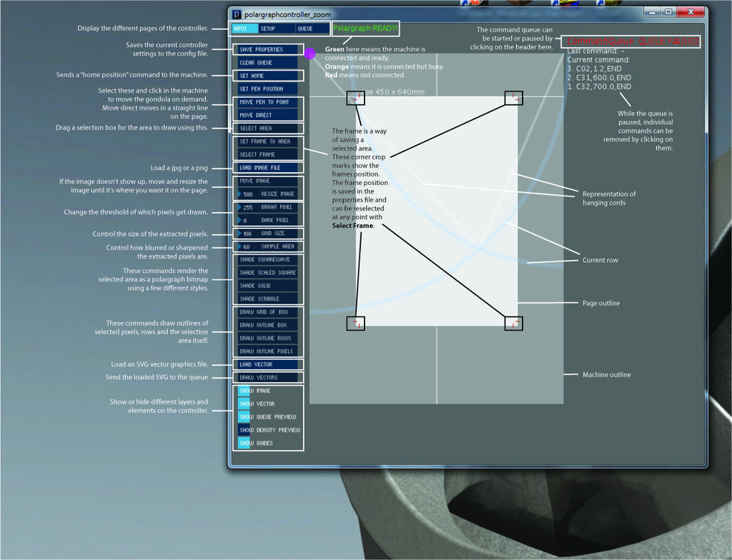Click the DARK PIXEL 0 number box
The width and height of the screenshot is (732, 560).
267,220
